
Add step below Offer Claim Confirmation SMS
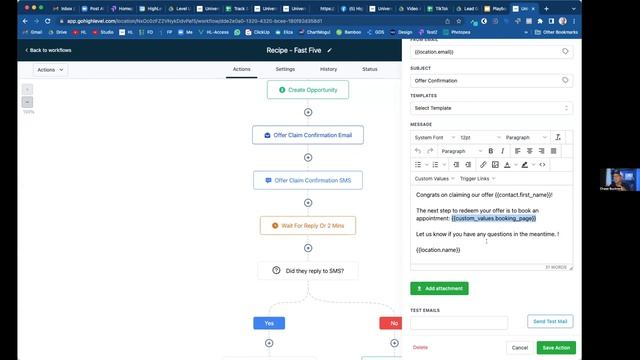[308, 203]
